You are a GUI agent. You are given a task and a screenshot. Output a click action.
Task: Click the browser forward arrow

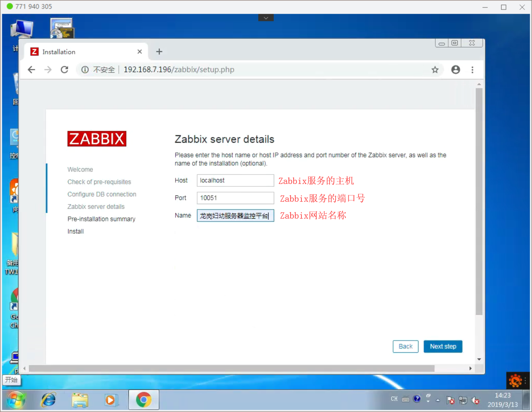(48, 70)
